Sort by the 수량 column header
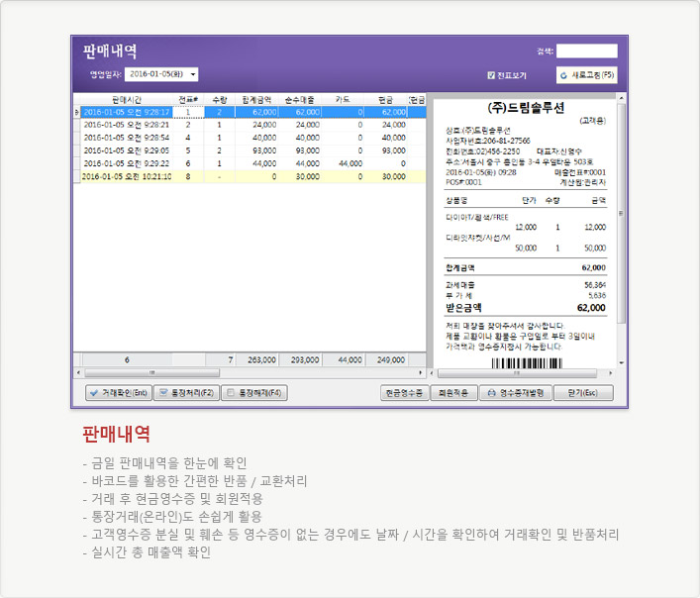The height and width of the screenshot is (598, 700). [219, 100]
